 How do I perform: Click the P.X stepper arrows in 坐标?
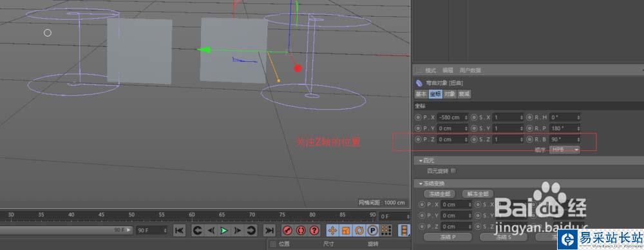466,117
